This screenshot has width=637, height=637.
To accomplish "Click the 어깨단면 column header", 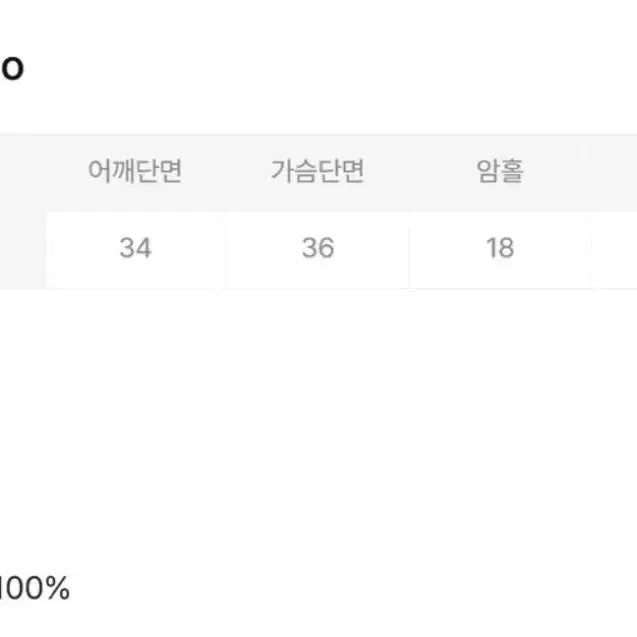I will coord(135,172).
